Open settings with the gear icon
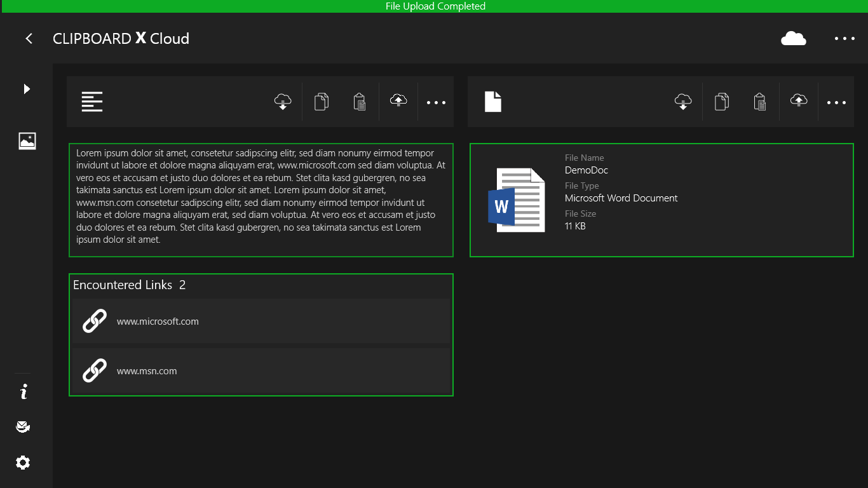 tap(24, 463)
